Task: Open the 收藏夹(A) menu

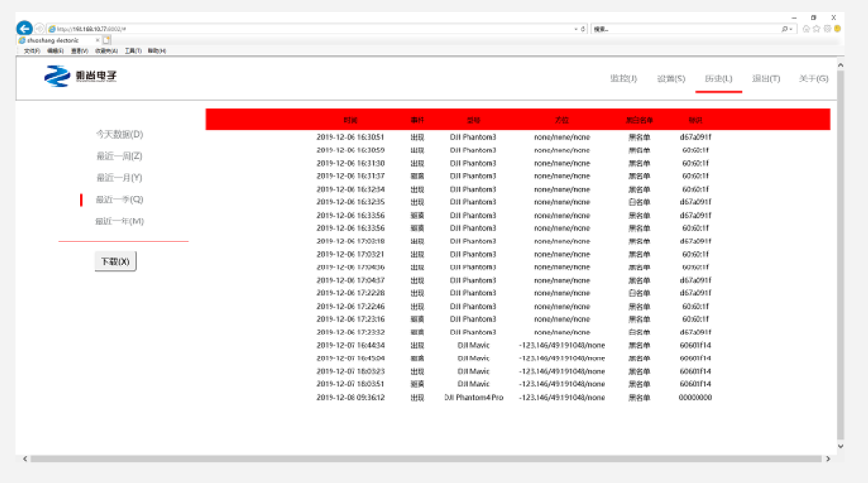Action: 106,51
